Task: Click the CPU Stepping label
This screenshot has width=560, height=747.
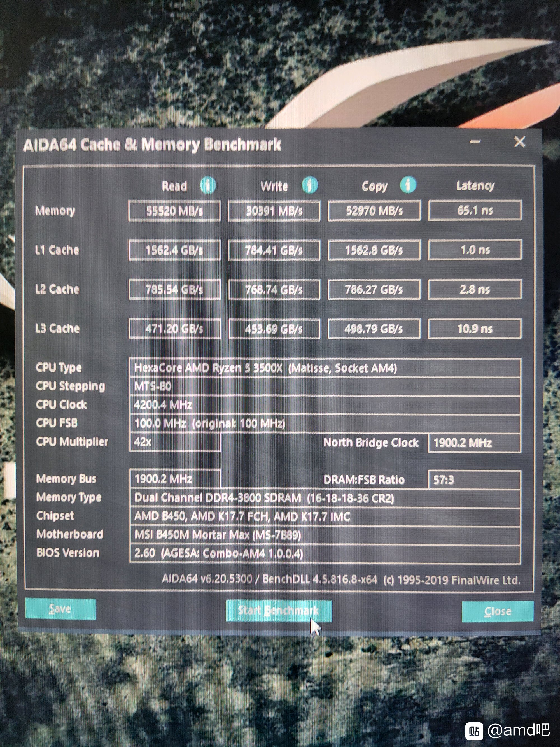Action: click(71, 387)
